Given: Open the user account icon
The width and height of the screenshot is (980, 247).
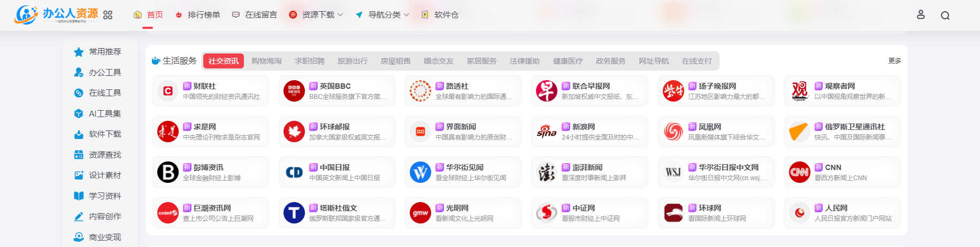Looking at the screenshot, I should click(x=921, y=14).
